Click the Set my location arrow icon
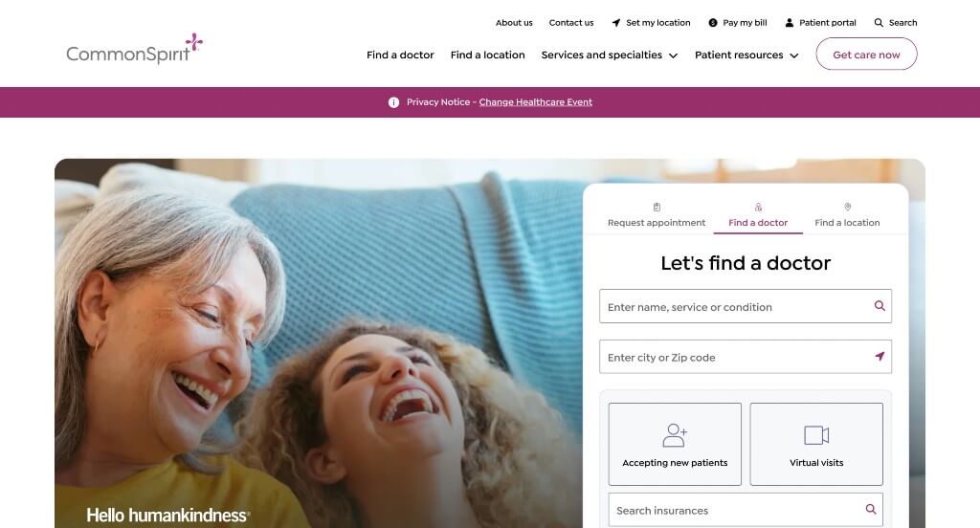The width and height of the screenshot is (980, 528). pos(616,23)
